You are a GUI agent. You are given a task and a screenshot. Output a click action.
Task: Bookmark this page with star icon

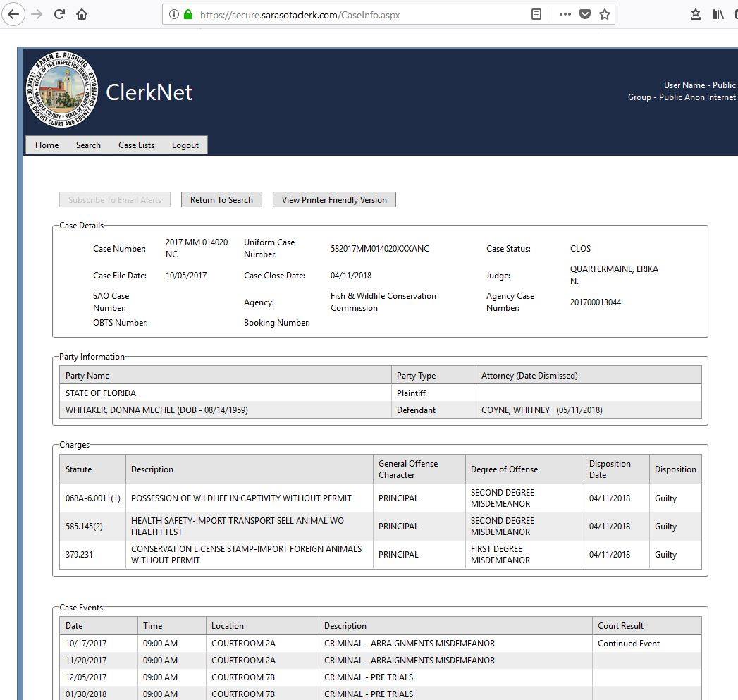coord(605,15)
